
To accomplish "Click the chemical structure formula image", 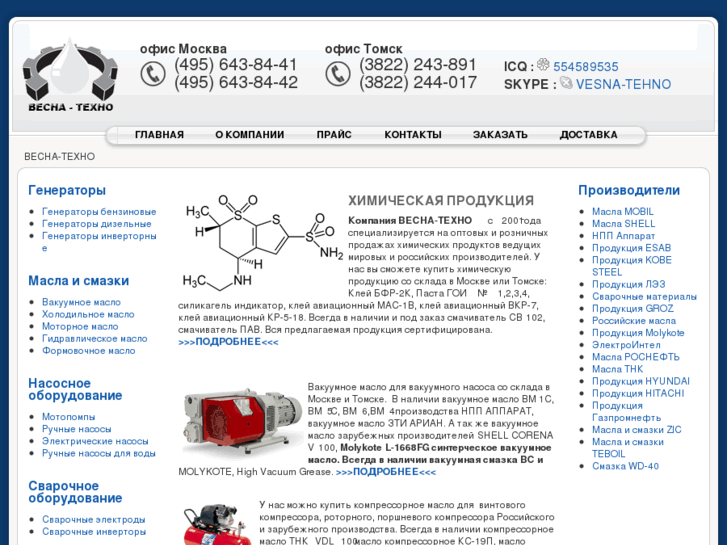I will [x=262, y=242].
